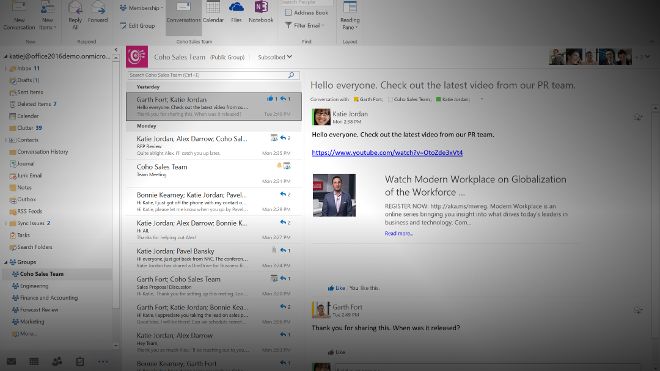Open the group Notebook OneNote icon
Image resolution: width=660 pixels, height=371 pixels.
pyautogui.click(x=261, y=13)
